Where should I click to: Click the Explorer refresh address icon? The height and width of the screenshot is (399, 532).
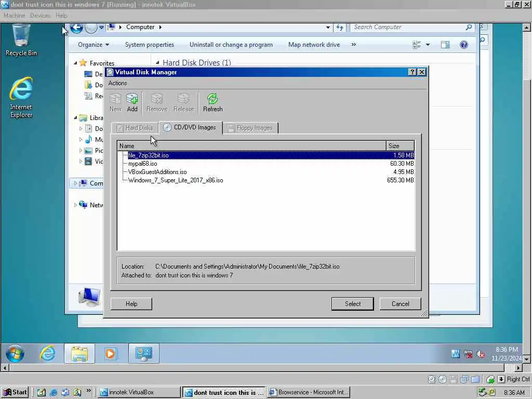point(340,28)
